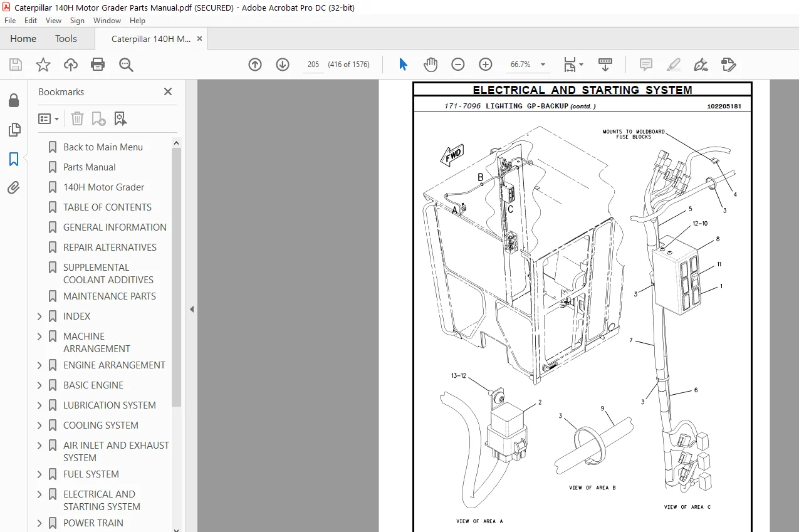Select the Highlight text tool
The height and width of the screenshot is (532, 799).
tap(673, 65)
